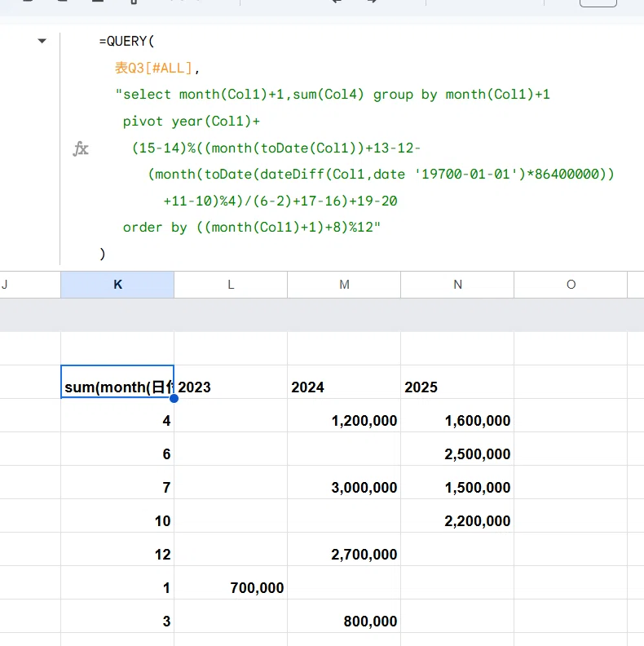Click the dateDiff formula line
644x646 pixels.
(x=381, y=175)
